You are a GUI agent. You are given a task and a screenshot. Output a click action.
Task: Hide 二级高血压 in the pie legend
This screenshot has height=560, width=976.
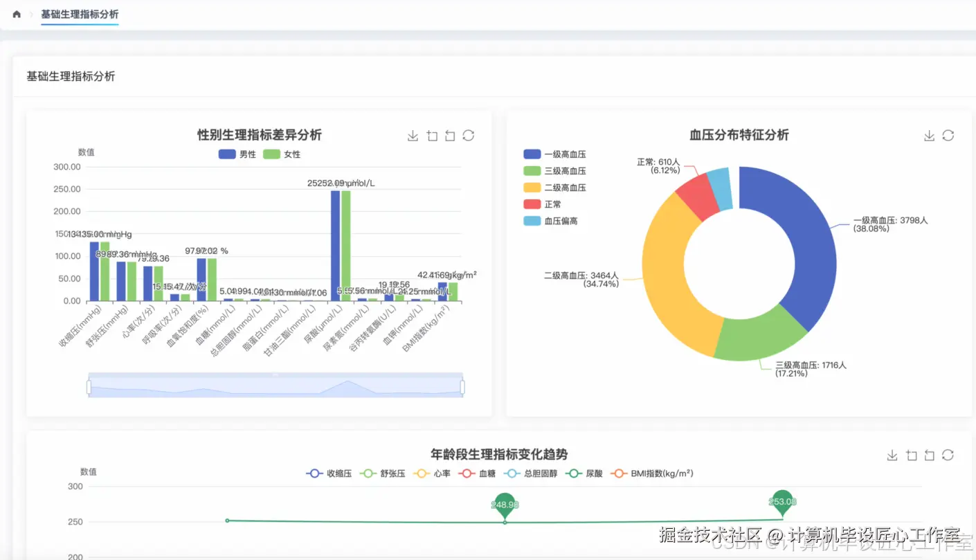pyautogui.click(x=555, y=188)
